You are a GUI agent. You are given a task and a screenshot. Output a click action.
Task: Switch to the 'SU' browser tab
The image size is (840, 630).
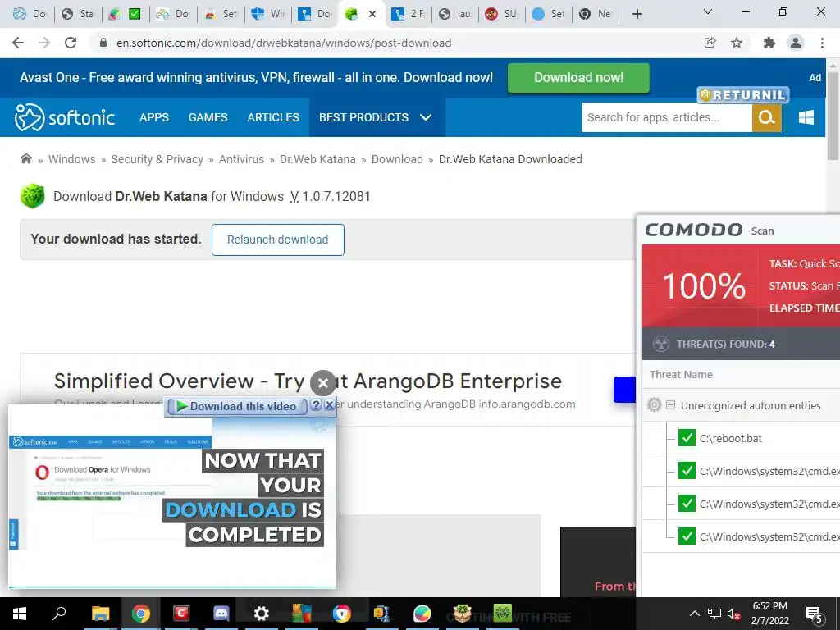(502, 14)
